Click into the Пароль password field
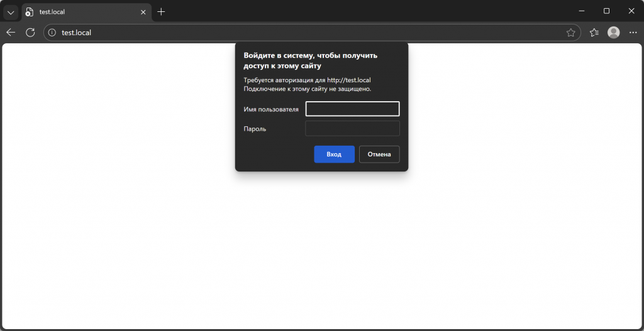Viewport: 644px width, 331px height. coord(352,129)
